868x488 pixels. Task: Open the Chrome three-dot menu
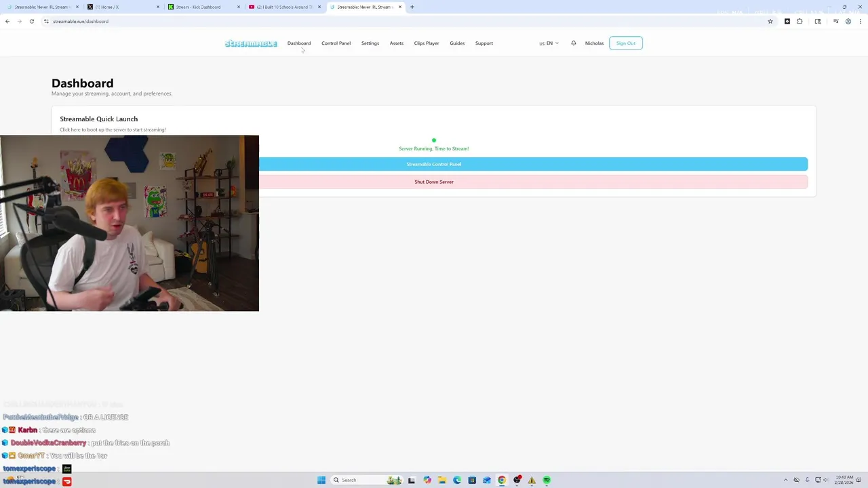861,21
